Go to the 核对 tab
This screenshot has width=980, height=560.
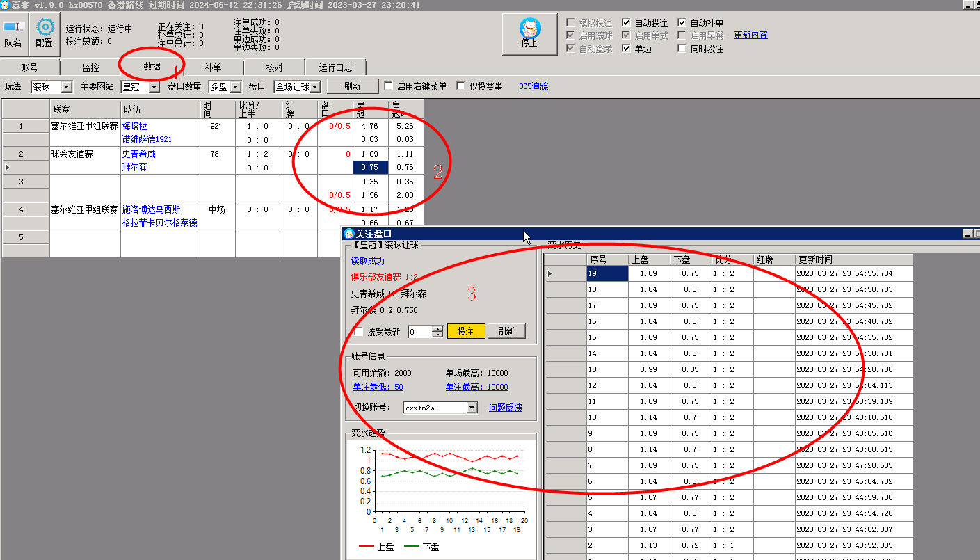point(274,67)
